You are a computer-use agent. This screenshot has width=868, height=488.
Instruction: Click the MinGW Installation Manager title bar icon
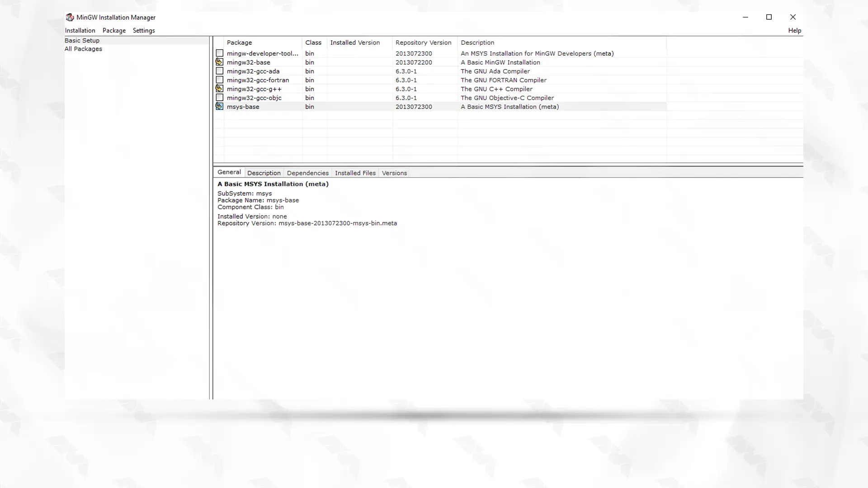[x=70, y=17]
